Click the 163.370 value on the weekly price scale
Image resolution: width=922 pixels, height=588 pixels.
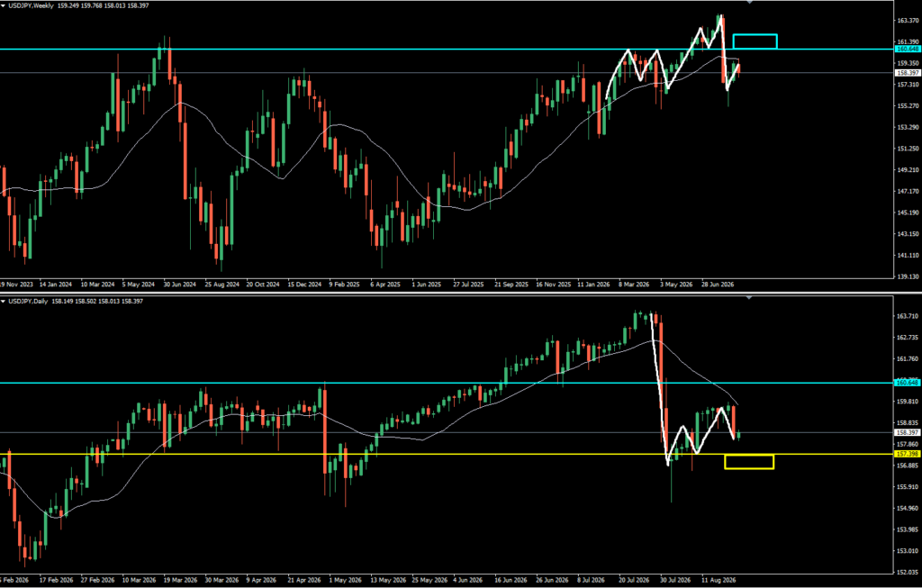click(908, 21)
